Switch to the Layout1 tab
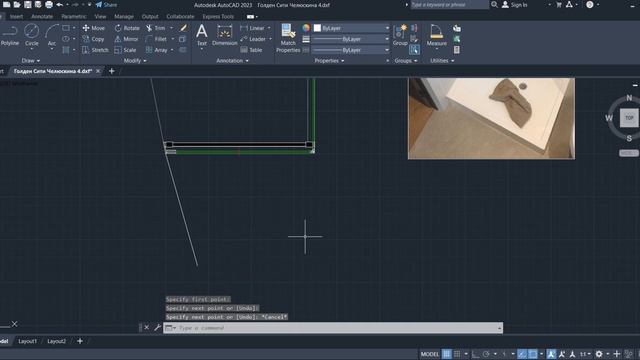640x360 pixels. coord(28,341)
